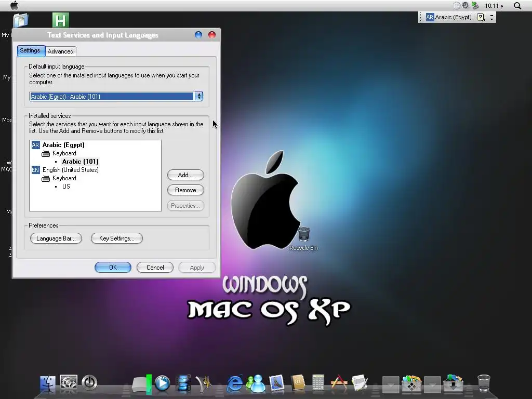Click the Properties... button
Viewport: 532px width, 399px height.
pyautogui.click(x=185, y=206)
